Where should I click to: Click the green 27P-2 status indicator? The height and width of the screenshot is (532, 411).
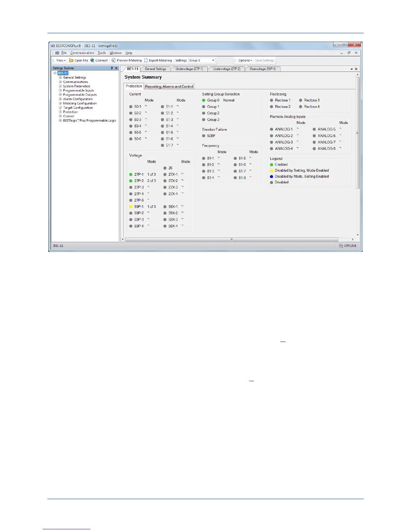click(131, 181)
